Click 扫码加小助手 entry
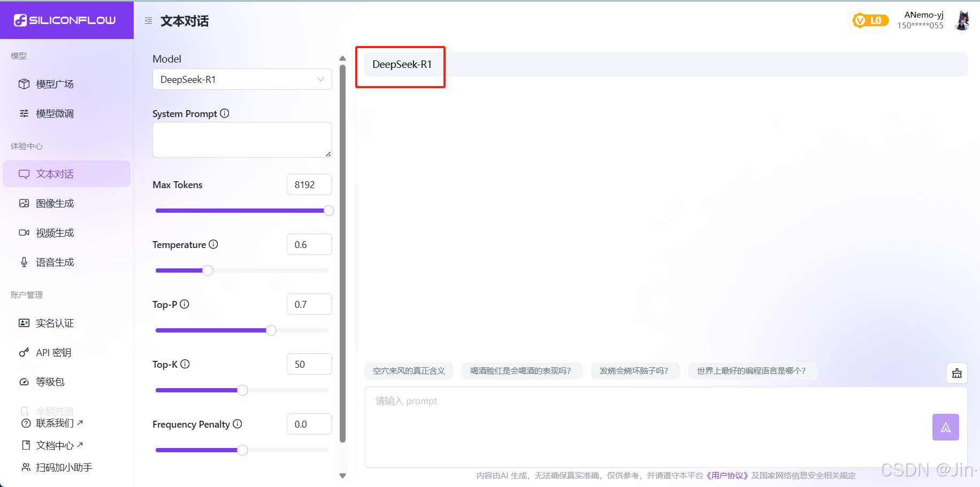This screenshot has width=980, height=487. coord(64,467)
